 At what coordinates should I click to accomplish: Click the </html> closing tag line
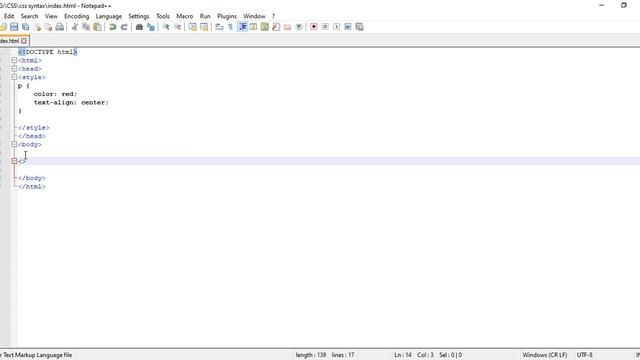point(31,187)
